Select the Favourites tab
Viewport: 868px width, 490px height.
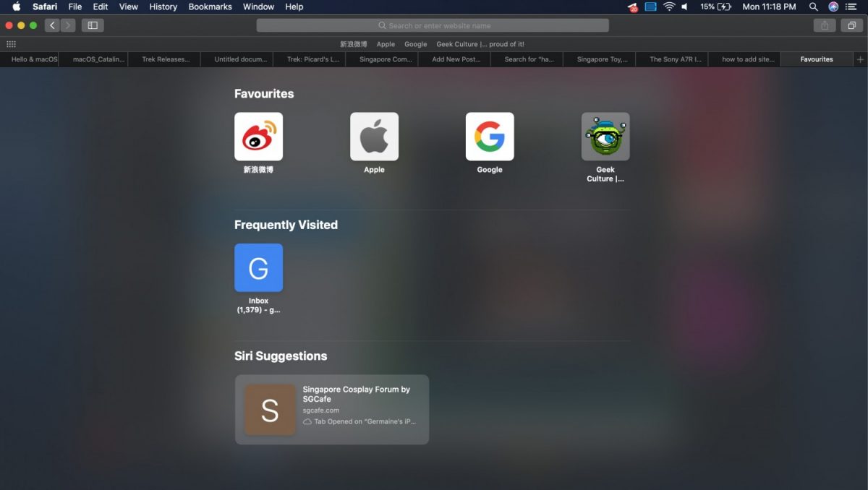817,59
